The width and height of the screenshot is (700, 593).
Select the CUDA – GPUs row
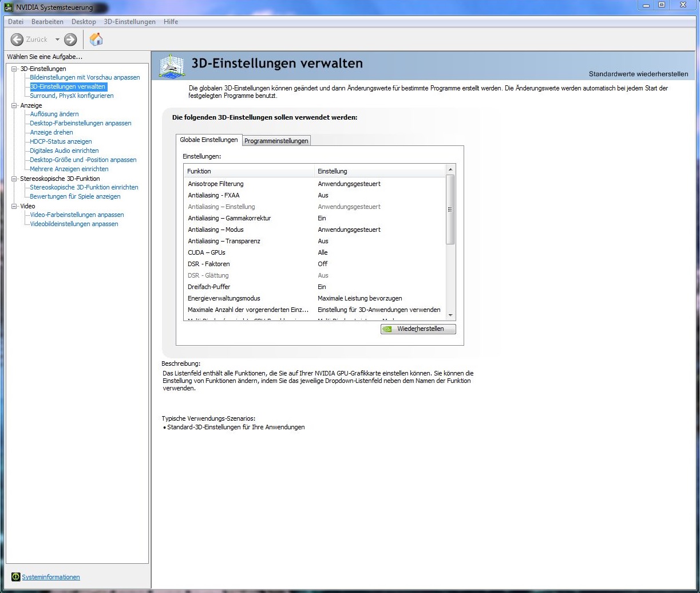(x=314, y=252)
